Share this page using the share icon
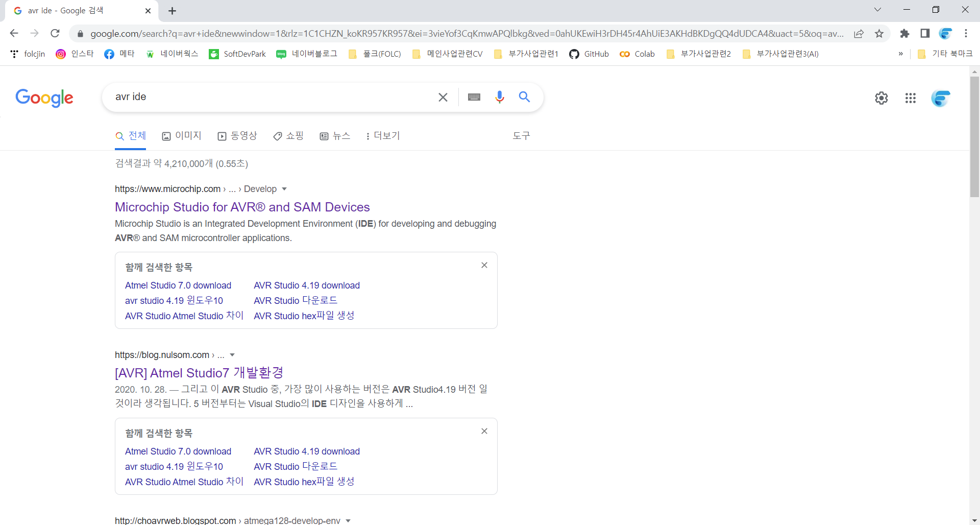Image resolution: width=980 pixels, height=525 pixels. [x=859, y=34]
